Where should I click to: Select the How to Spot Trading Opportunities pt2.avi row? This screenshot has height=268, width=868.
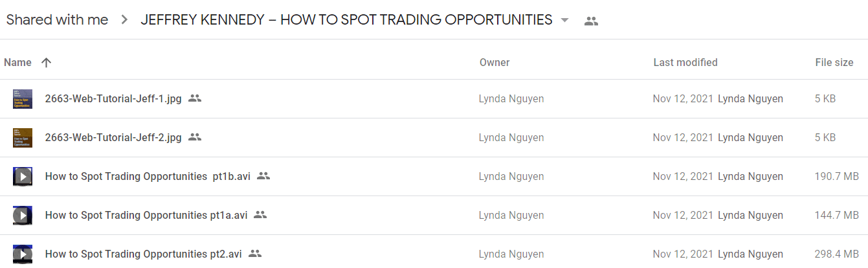(434, 254)
